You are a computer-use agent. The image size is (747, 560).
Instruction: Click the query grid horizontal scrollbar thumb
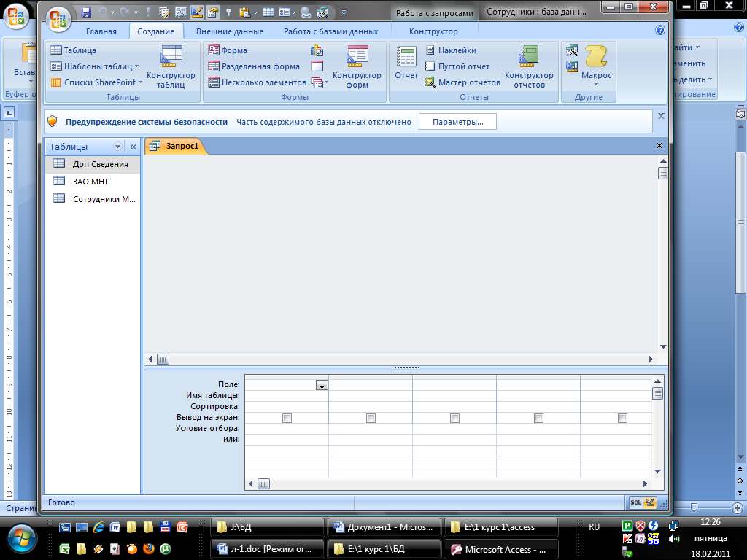[x=263, y=484]
